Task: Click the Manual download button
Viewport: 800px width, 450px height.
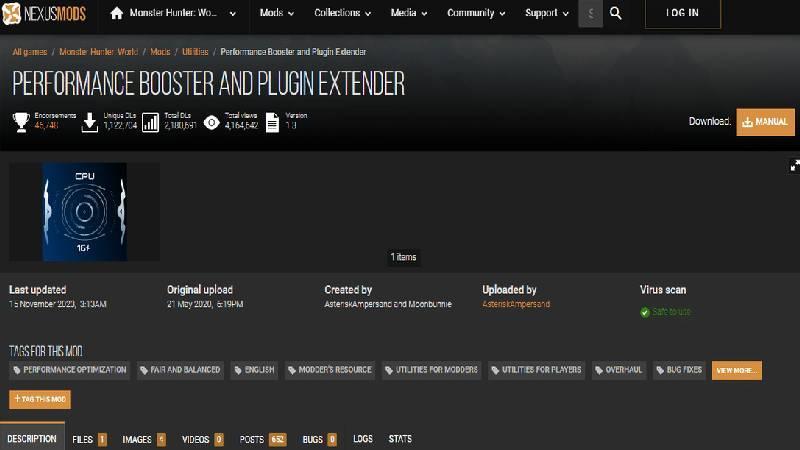Action: (765, 122)
